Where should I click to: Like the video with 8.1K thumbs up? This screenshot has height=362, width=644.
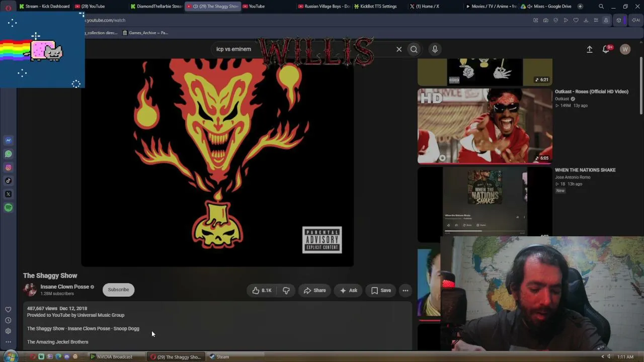coord(262,290)
